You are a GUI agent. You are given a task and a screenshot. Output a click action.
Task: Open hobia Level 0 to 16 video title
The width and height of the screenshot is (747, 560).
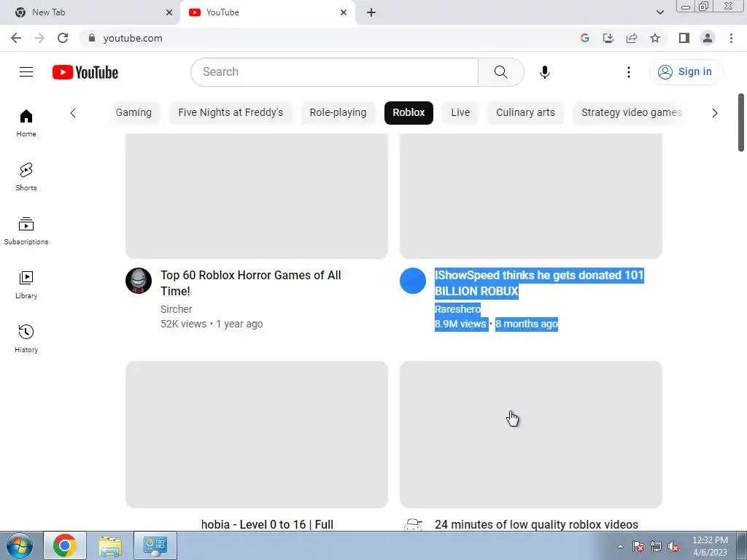(x=267, y=524)
